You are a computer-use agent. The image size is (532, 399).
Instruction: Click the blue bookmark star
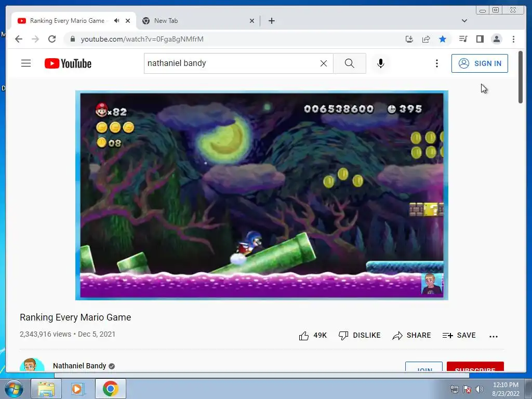pyautogui.click(x=443, y=39)
